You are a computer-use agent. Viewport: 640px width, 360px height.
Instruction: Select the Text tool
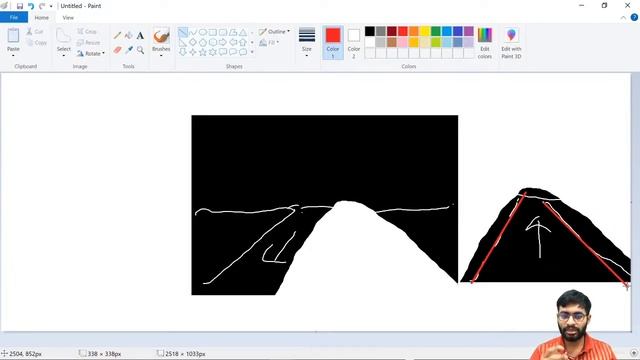tap(140, 36)
